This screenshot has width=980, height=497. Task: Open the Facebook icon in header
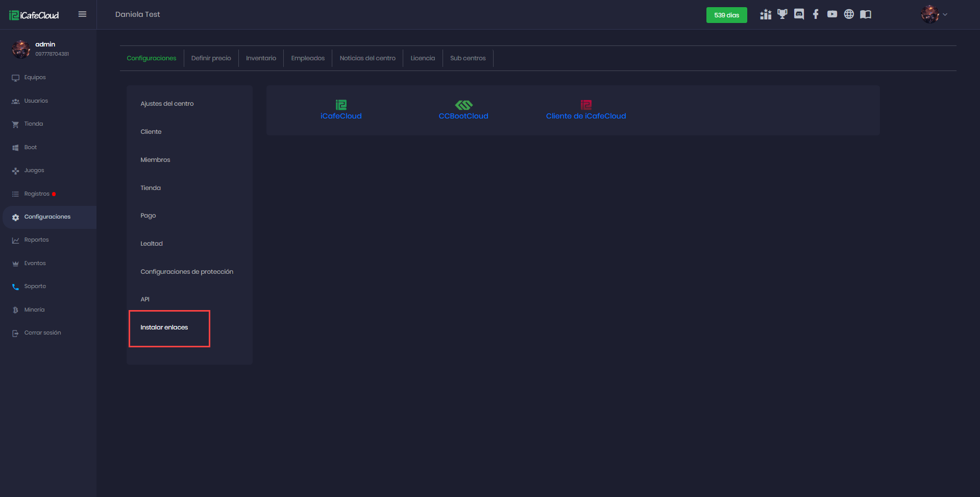(x=816, y=14)
